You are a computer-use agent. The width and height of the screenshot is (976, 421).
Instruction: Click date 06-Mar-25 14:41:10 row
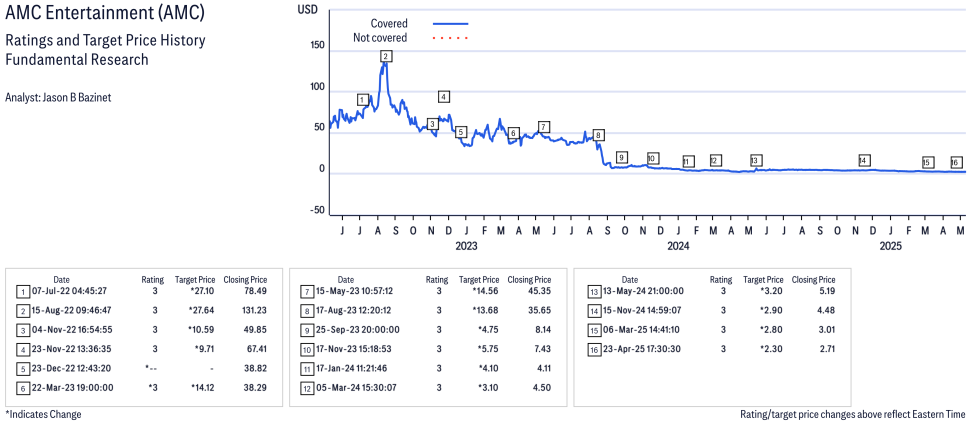639,329
